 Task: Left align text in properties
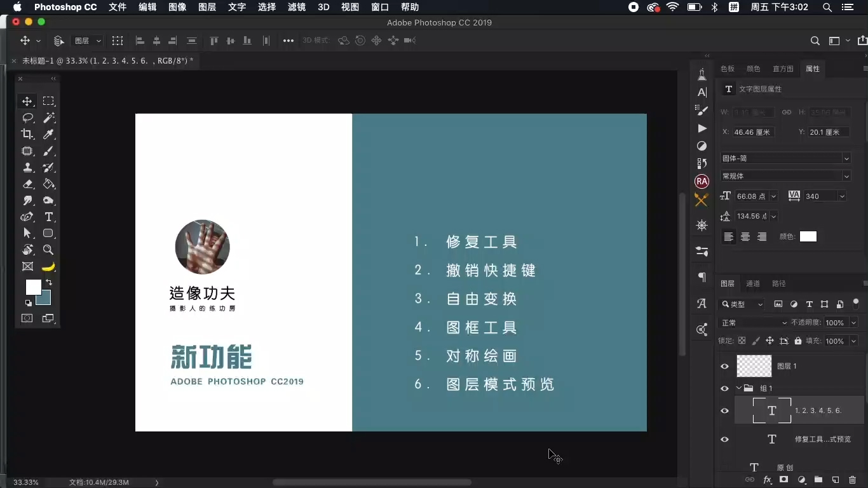tap(729, 236)
